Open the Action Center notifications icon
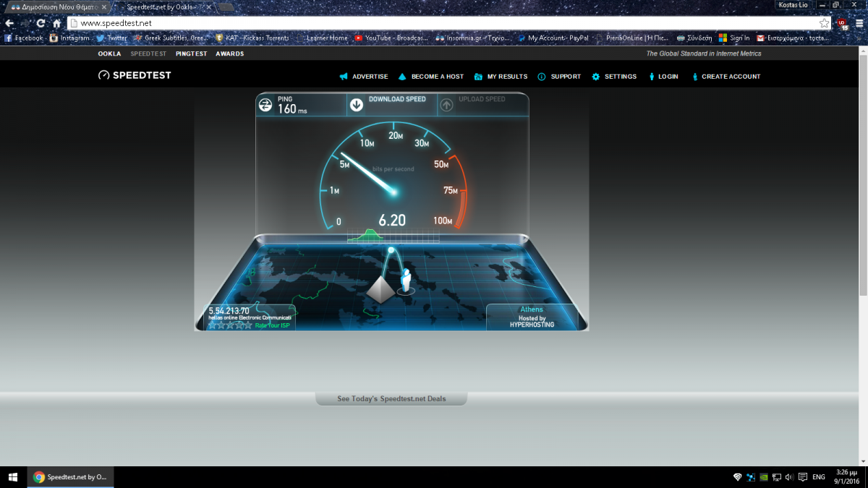868x488 pixels. (801, 477)
